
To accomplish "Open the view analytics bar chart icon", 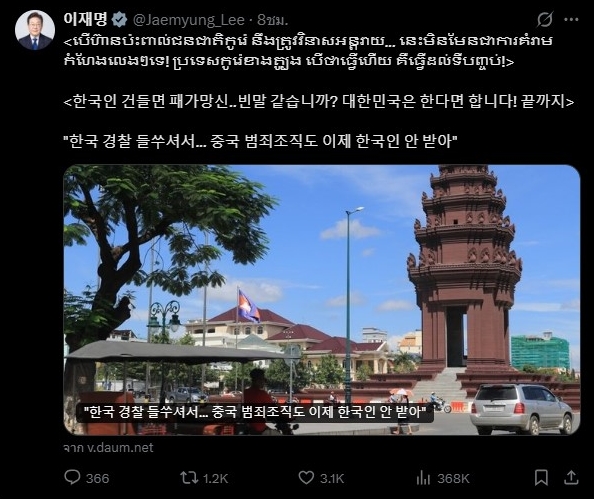I will point(423,478).
